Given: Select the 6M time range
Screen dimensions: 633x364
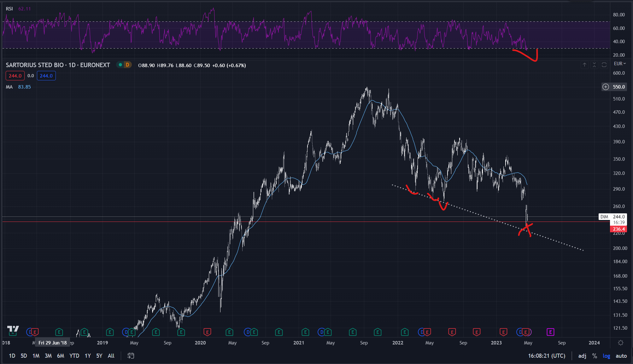Looking at the screenshot, I should coord(61,356).
